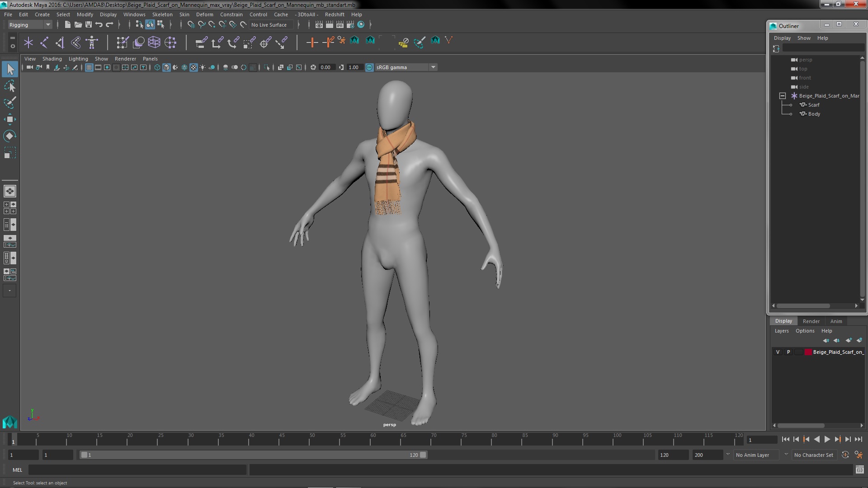The image size is (868, 488).
Task: Click the Undo arrow icon
Action: pos(99,24)
